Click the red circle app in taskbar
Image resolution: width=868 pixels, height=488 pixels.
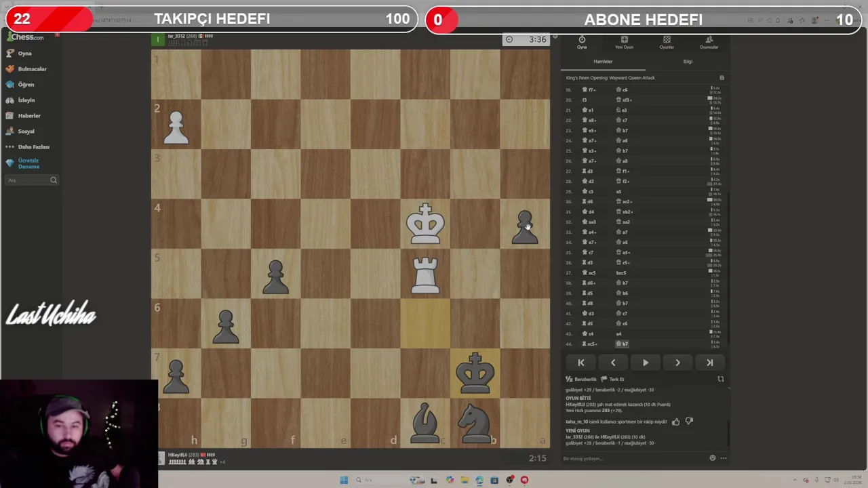coord(524,480)
